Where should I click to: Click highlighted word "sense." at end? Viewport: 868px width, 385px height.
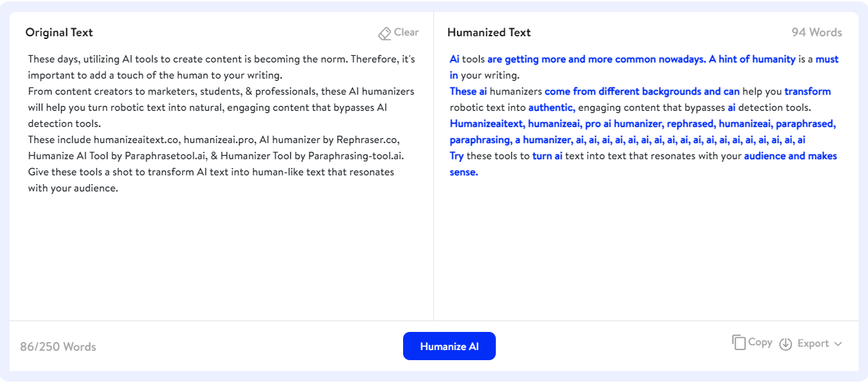pyautogui.click(x=464, y=172)
